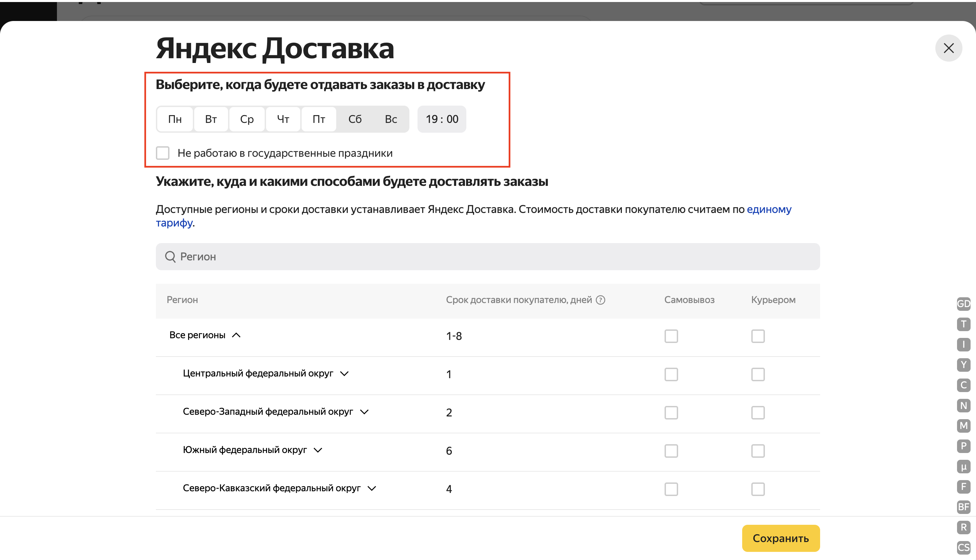The height and width of the screenshot is (560, 976).
Task: Click time picker icon 19:00
Action: click(x=442, y=119)
